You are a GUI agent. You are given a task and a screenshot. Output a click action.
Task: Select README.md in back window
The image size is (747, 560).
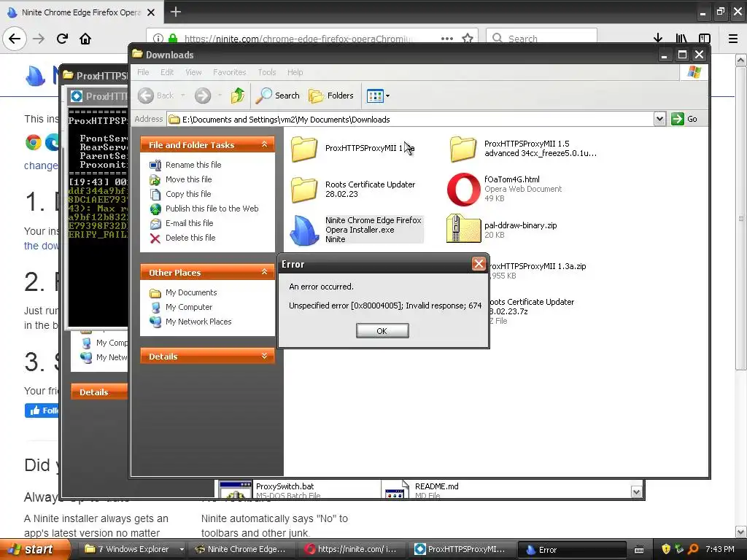point(436,486)
